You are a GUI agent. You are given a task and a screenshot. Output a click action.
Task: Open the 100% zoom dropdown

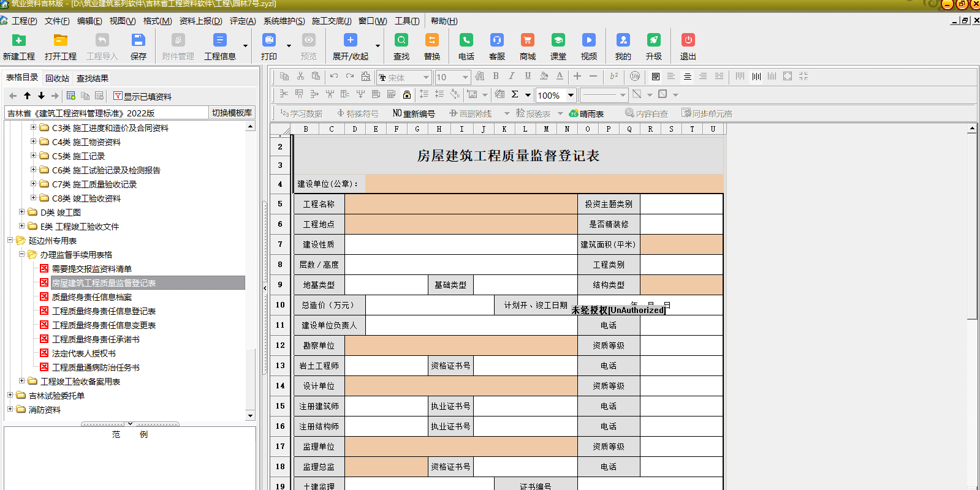point(571,95)
